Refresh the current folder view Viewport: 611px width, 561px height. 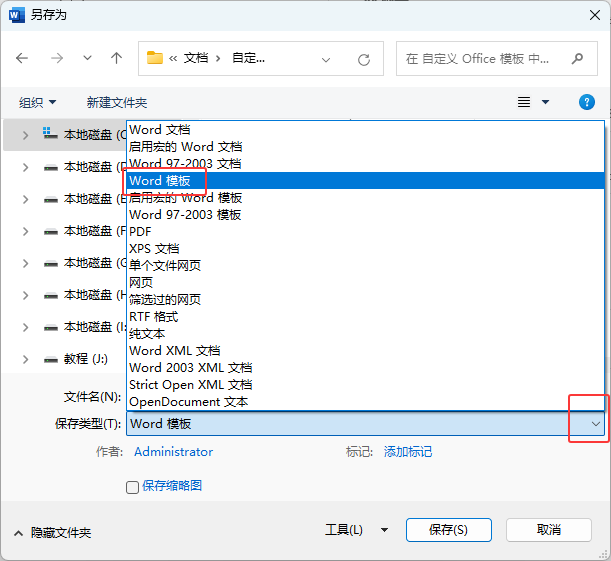(364, 60)
